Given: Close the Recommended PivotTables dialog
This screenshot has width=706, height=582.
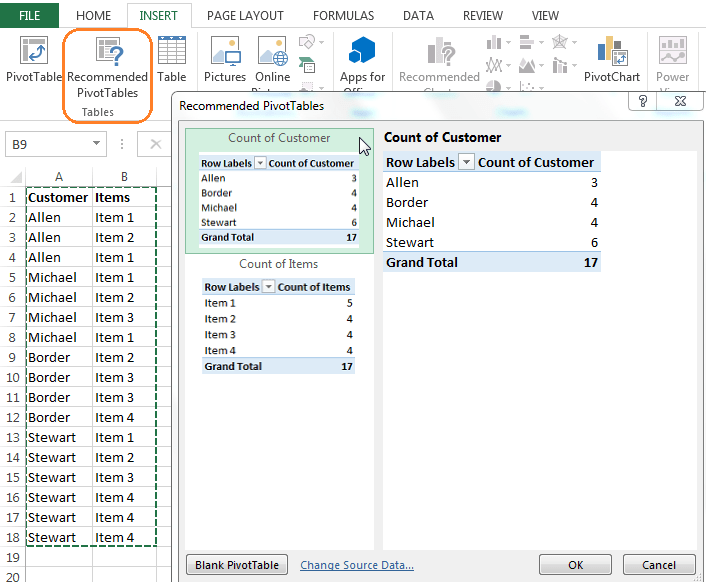Looking at the screenshot, I should [x=680, y=101].
